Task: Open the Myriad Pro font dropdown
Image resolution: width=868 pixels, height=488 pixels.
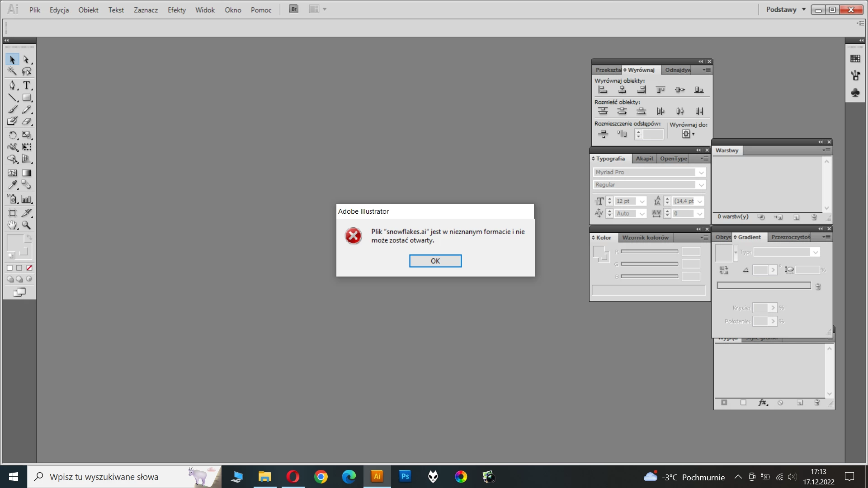Action: [x=701, y=173]
